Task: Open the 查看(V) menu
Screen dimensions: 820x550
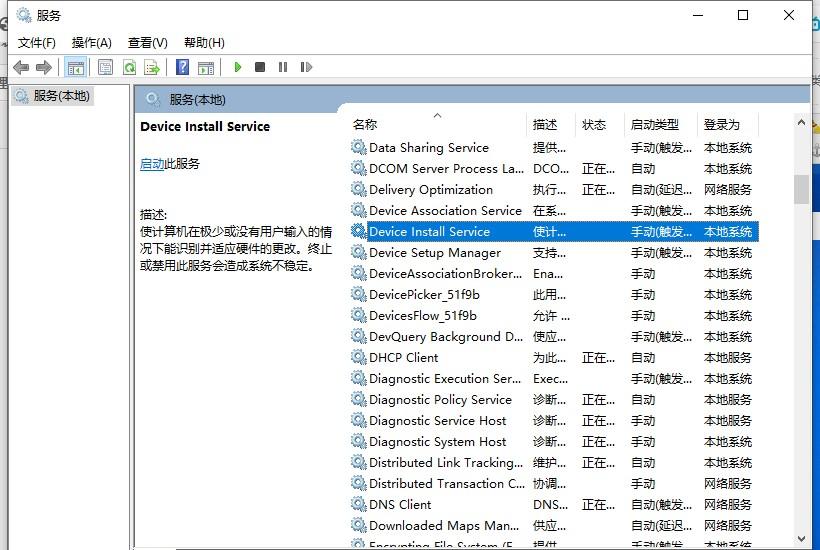Action: (x=147, y=42)
